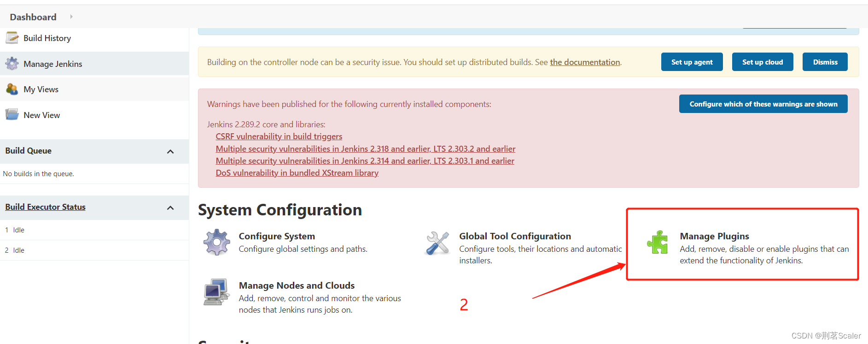Click the Manage Plugins description text
The image size is (868, 344).
[x=764, y=255]
